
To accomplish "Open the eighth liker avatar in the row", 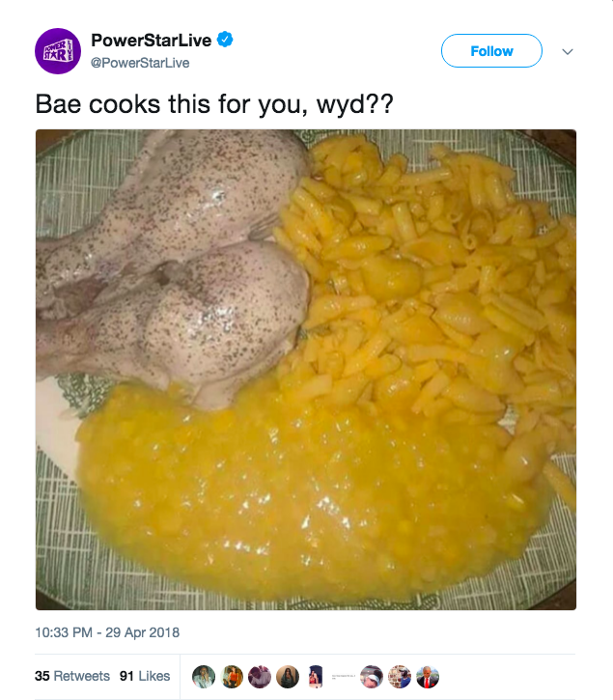I will click(401, 677).
